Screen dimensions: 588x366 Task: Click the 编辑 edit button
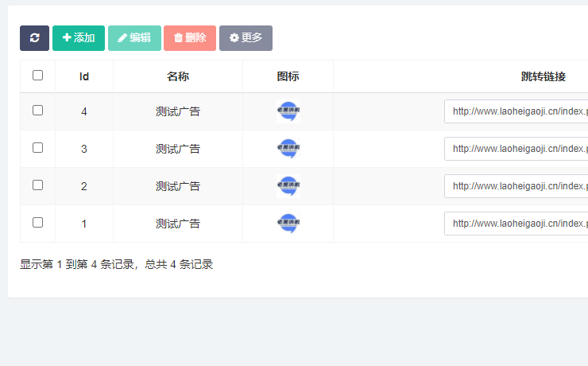pyautogui.click(x=134, y=38)
